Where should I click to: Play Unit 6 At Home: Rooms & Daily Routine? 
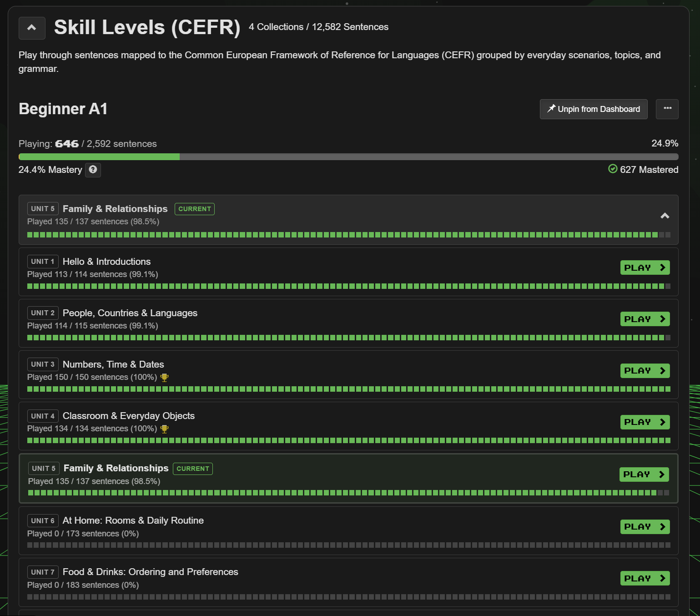click(x=645, y=527)
